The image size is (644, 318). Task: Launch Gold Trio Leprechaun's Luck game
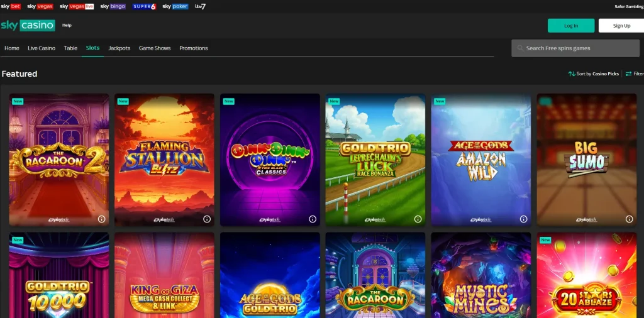click(375, 160)
